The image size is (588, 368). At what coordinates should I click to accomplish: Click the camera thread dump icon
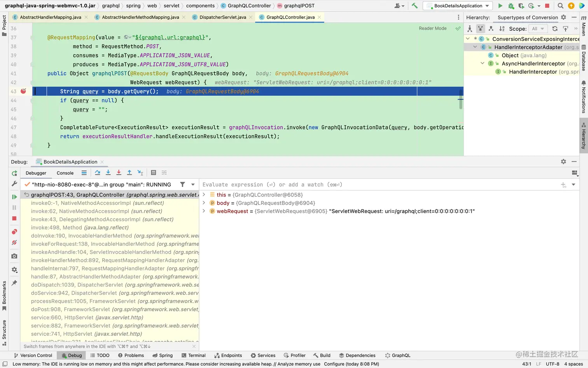pos(14,256)
